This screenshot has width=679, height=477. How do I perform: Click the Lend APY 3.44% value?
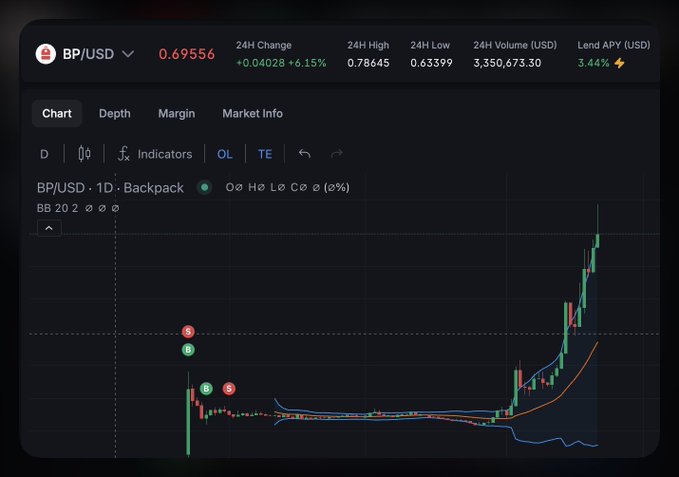click(593, 63)
